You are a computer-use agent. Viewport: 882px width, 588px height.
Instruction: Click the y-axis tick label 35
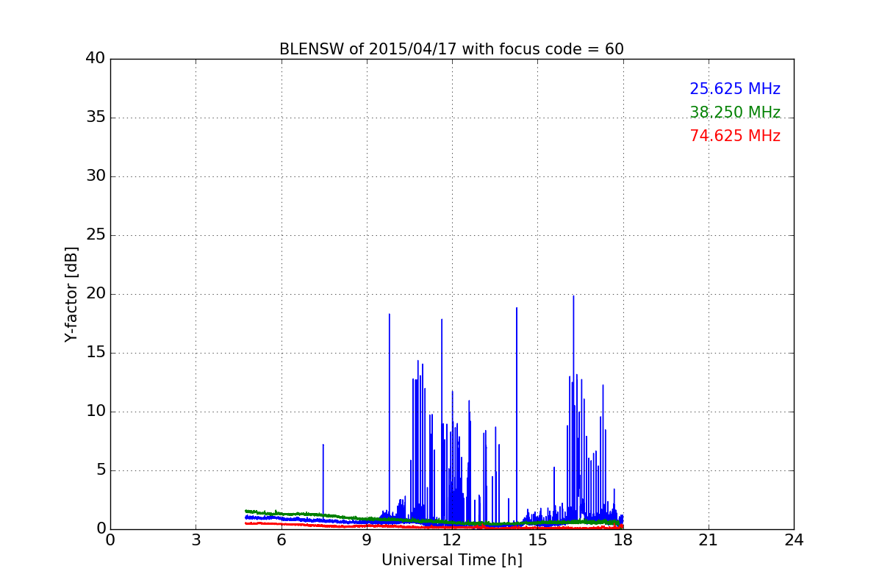[96, 118]
